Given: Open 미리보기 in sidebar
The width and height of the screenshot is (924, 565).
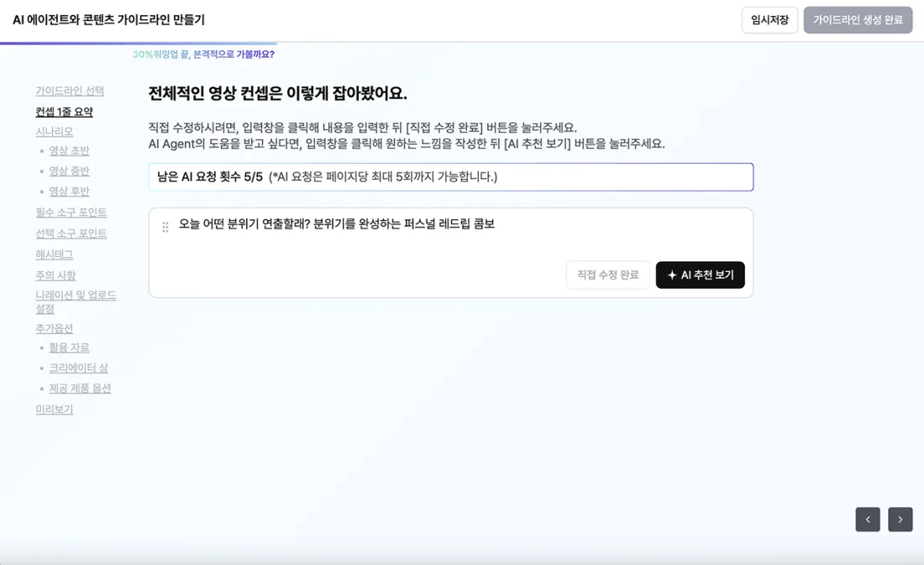Looking at the screenshot, I should [55, 410].
